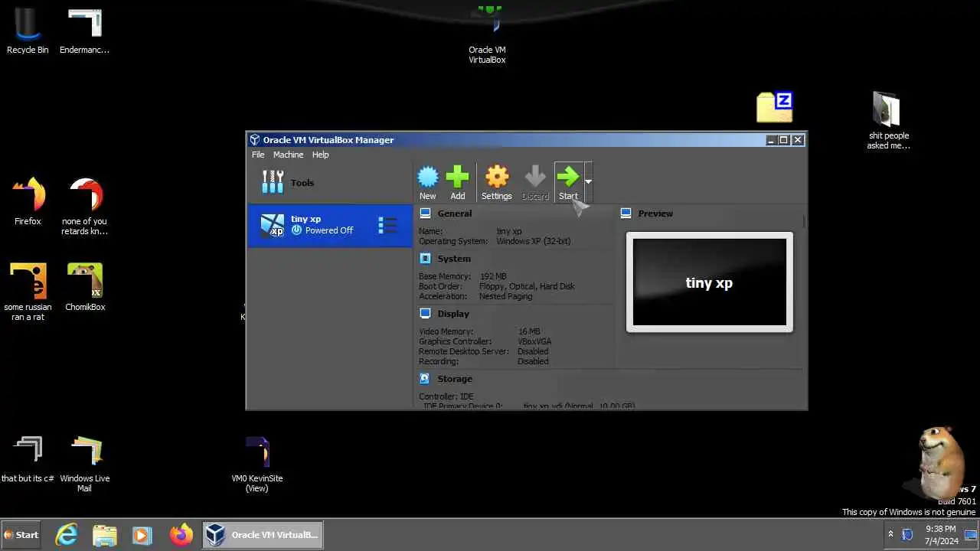Viewport: 980px width, 551px height.
Task: Open Windows Media Player from the taskbar
Action: 142,535
